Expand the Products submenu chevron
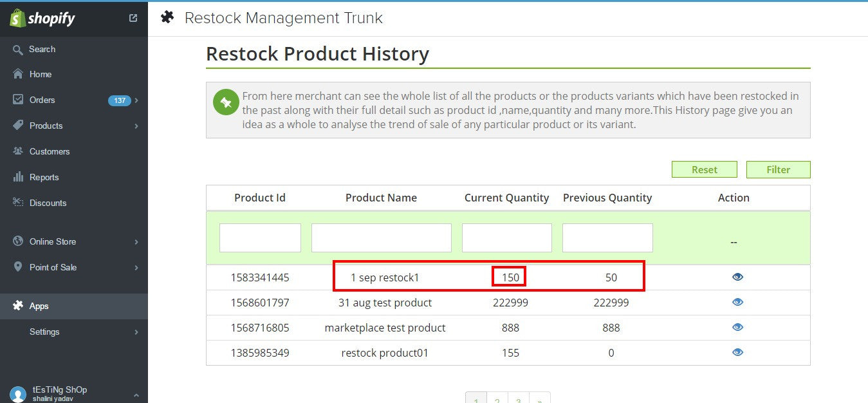 pyautogui.click(x=136, y=126)
